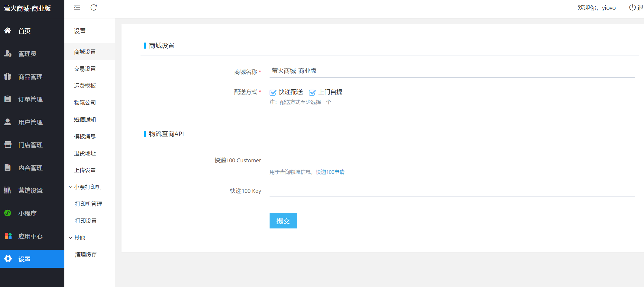
Task: Click the order management clipboard icon
Action: coord(8,99)
